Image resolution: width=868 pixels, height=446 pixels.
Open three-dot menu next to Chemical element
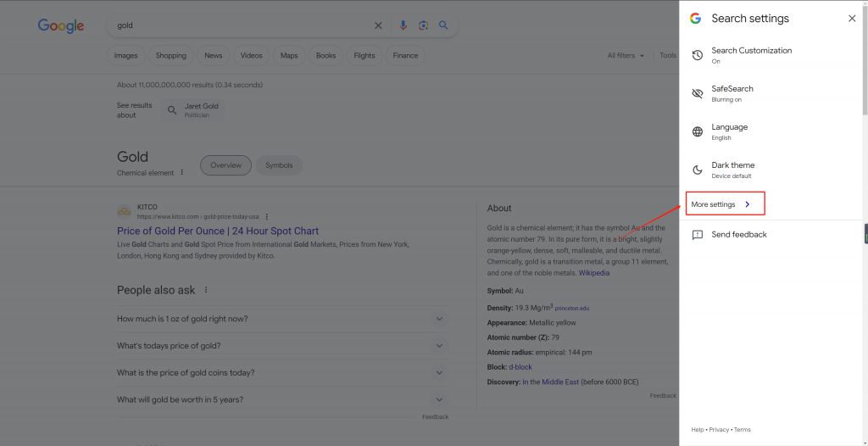click(x=181, y=172)
